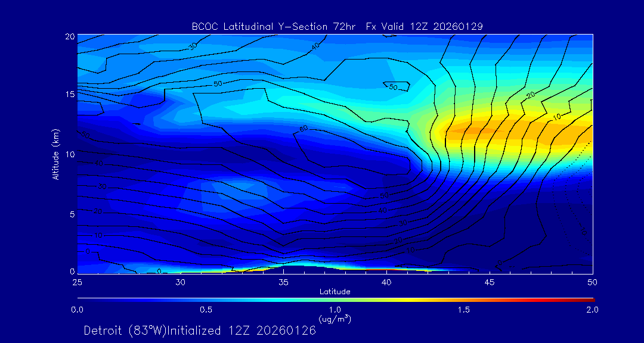Click the plot title BCOC Latitudinal Y-Section

pyautogui.click(x=337, y=26)
